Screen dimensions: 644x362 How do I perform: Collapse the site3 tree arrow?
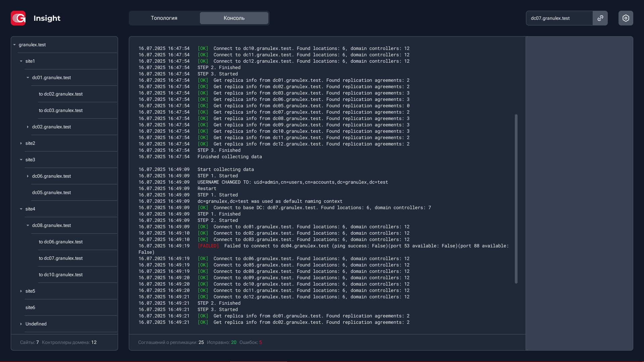click(21, 160)
